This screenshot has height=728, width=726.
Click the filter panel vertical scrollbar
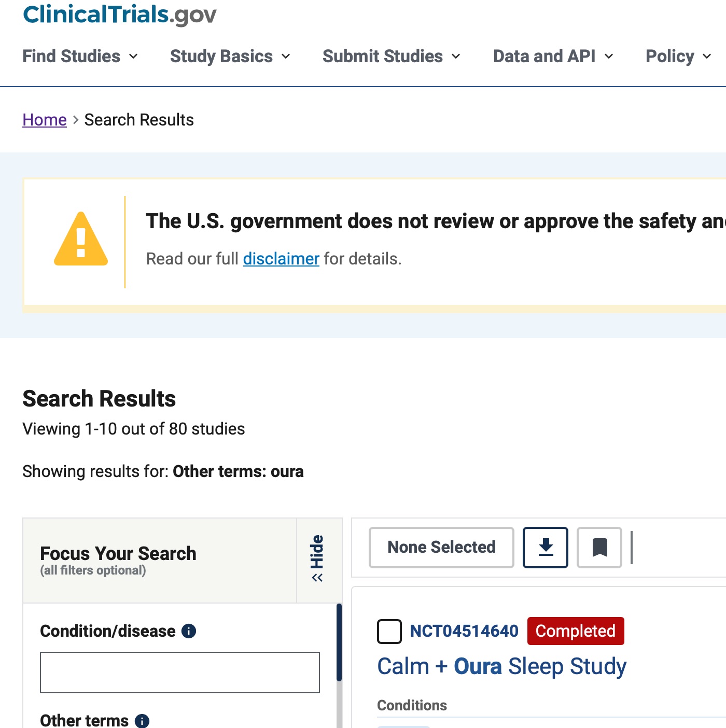(339, 643)
